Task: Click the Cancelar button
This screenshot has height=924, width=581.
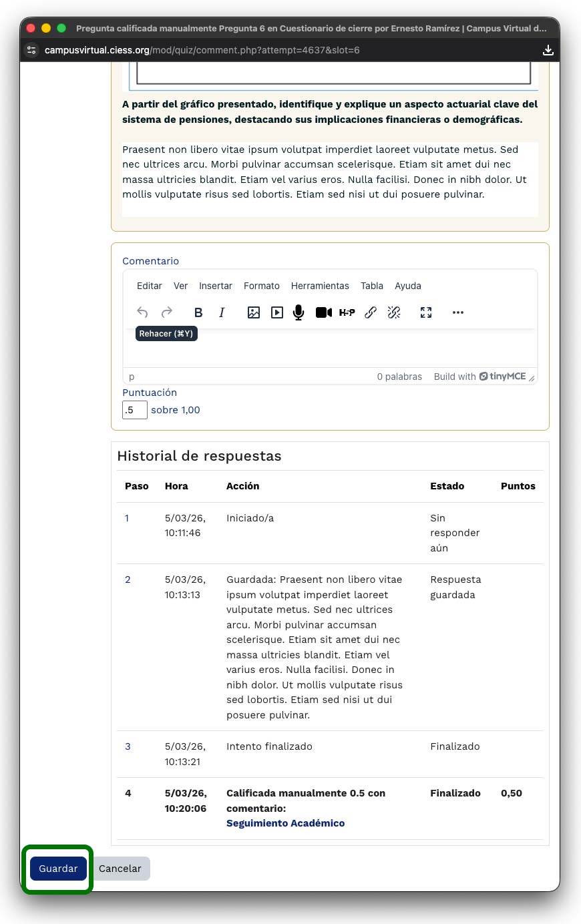Action: (120, 868)
